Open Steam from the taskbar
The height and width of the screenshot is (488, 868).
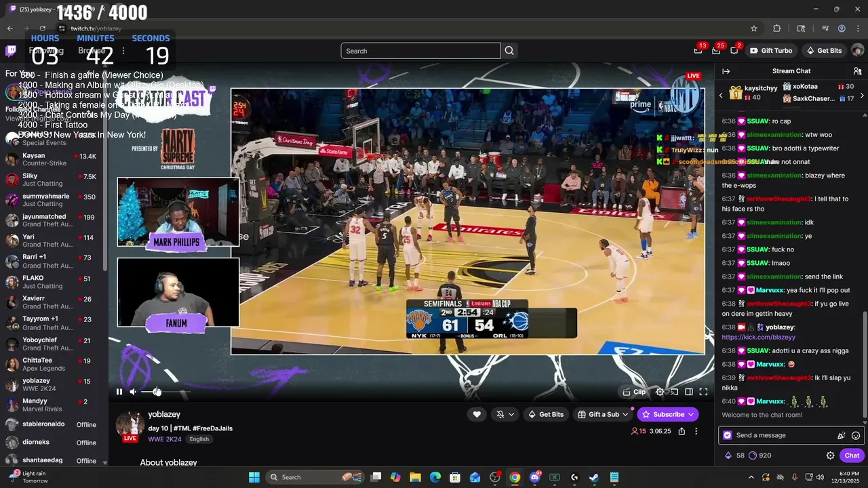pos(594,477)
